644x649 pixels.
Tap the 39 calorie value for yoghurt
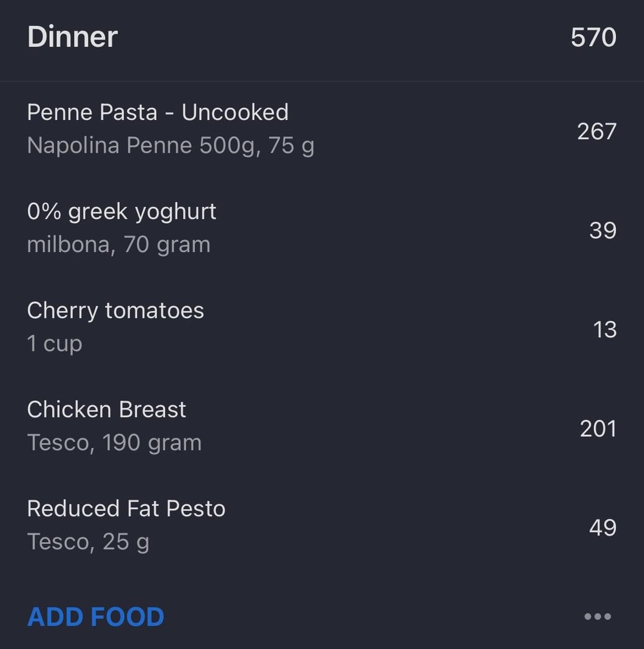603,230
